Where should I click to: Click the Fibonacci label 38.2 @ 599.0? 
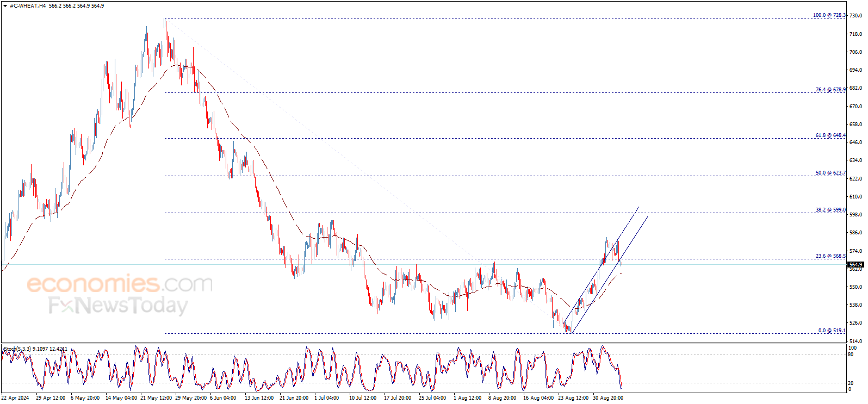point(830,210)
